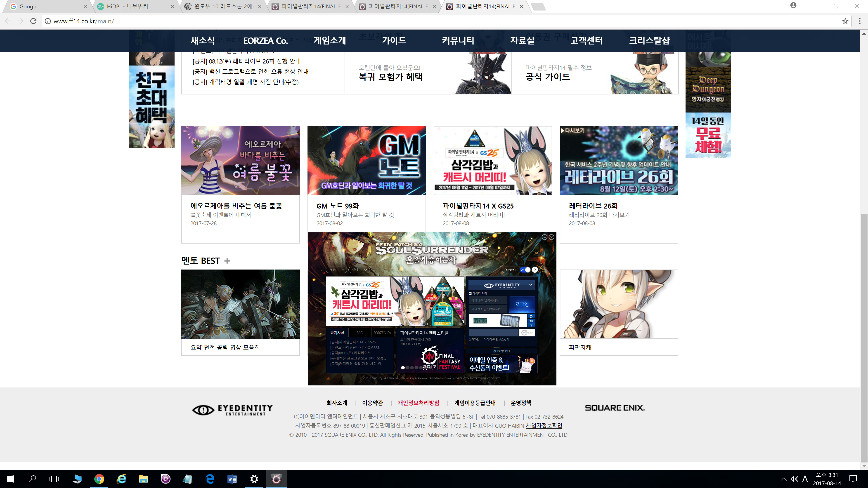Open notice 08.12(토) 레터라이브 26회 진행 안내

pos(246,61)
